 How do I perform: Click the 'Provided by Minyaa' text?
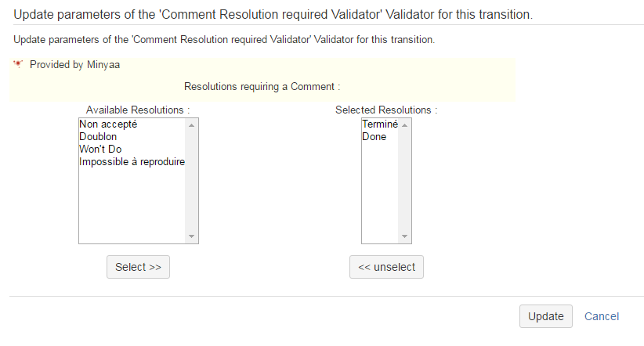(75, 65)
